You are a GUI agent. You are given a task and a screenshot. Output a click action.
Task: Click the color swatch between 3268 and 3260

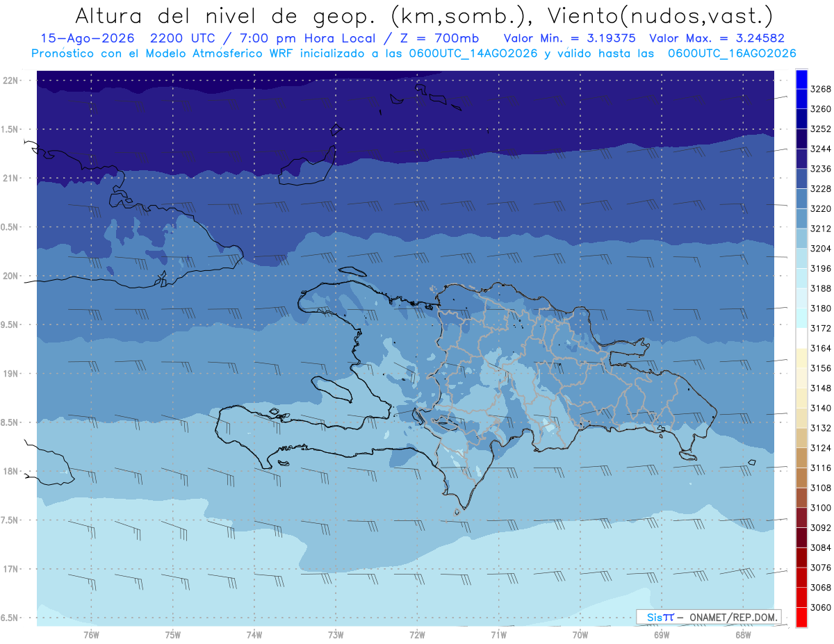(801, 99)
